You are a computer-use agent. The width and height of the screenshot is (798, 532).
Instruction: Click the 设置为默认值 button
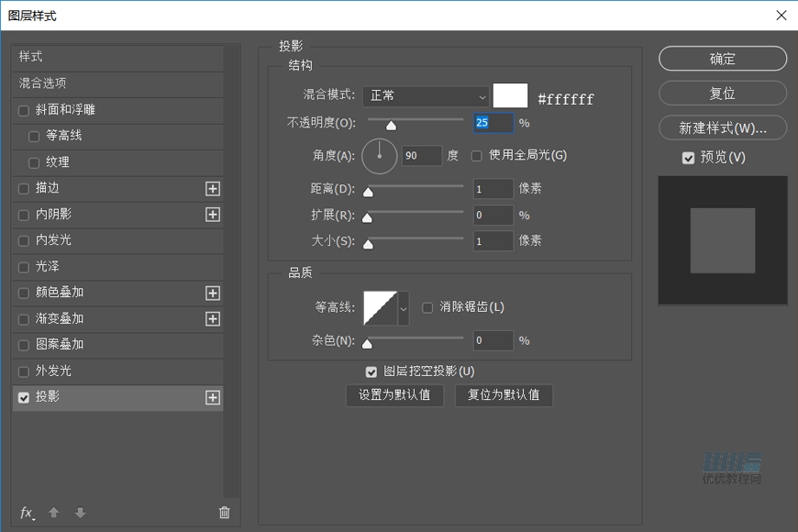pos(394,395)
